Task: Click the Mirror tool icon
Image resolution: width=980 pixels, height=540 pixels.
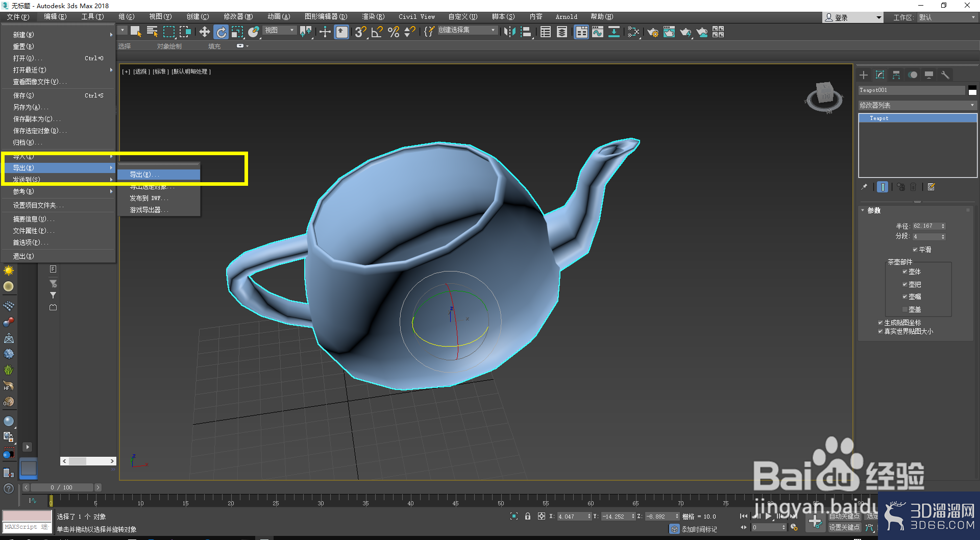Action: (x=509, y=32)
